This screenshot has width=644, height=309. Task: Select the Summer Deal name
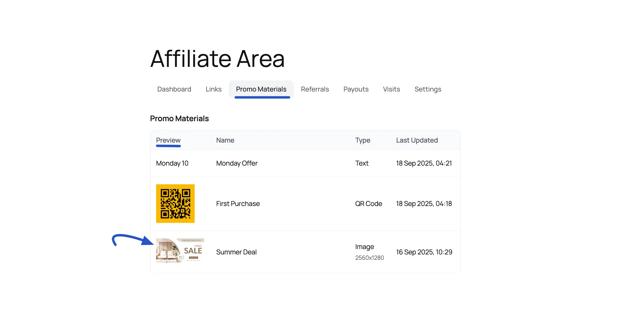pos(236,252)
